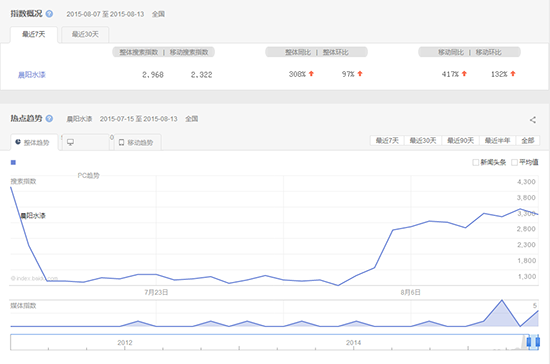Click the share icon above the chart
550x364 pixels.
[532, 120]
